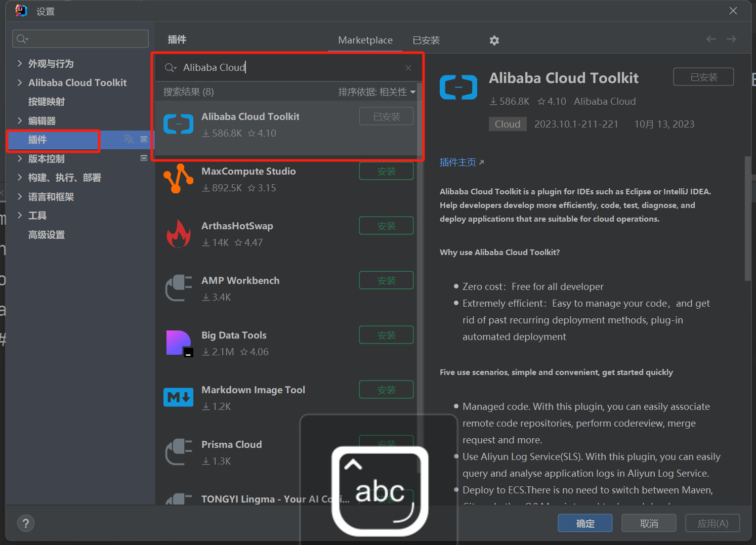Switch to the 已安装 tab
The width and height of the screenshot is (756, 545).
[426, 40]
